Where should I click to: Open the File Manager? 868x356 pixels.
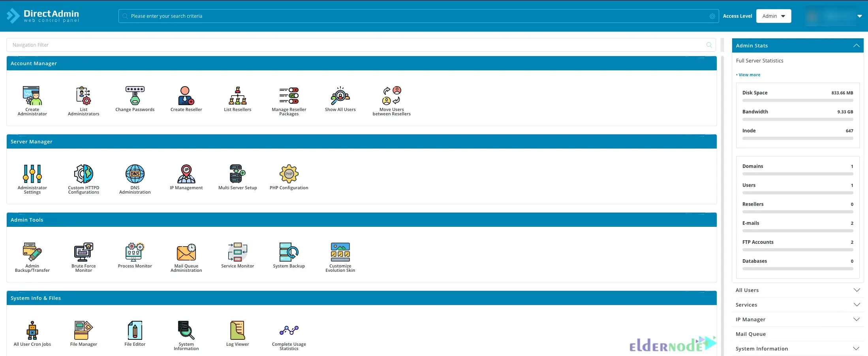pos(83,333)
